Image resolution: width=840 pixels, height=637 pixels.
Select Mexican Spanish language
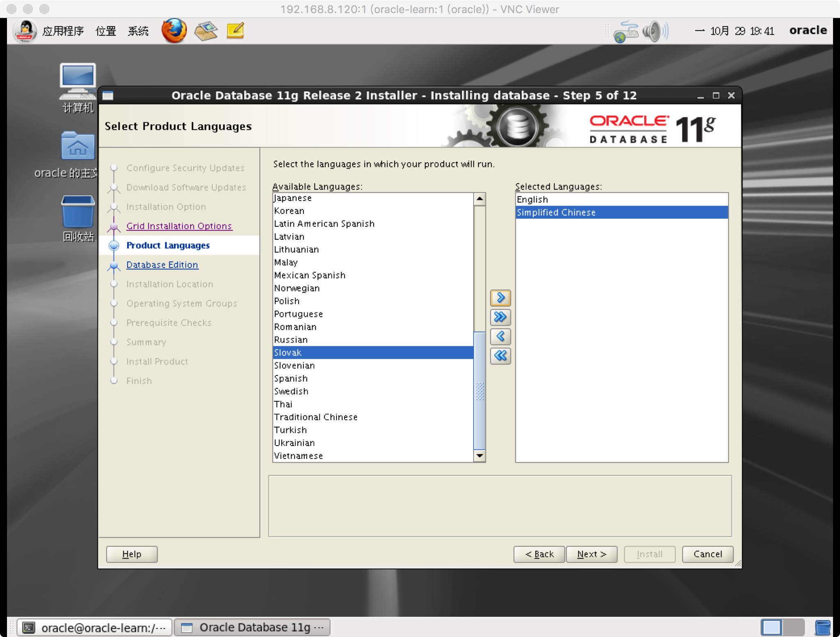pos(373,275)
